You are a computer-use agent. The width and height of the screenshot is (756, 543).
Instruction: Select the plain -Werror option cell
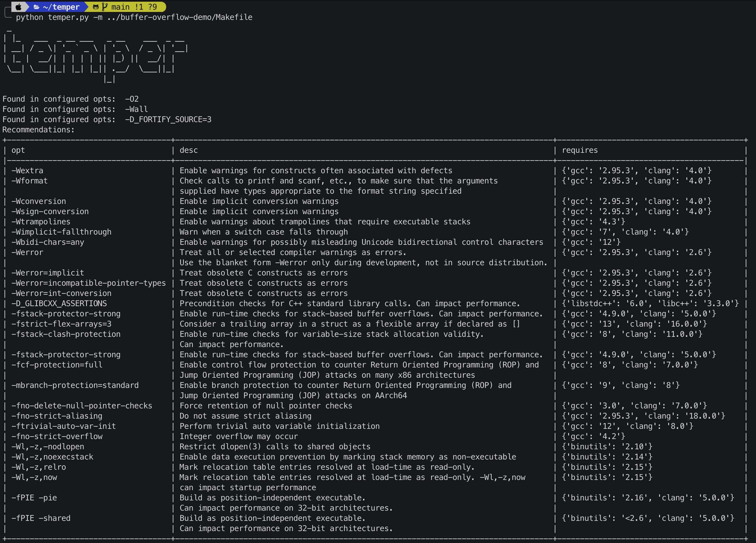27,252
